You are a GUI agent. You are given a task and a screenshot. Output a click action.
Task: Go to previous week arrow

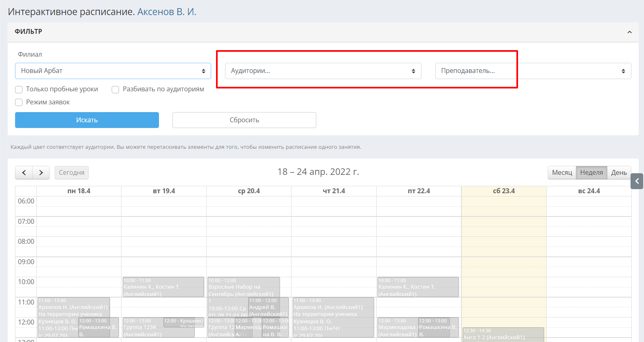(x=24, y=172)
